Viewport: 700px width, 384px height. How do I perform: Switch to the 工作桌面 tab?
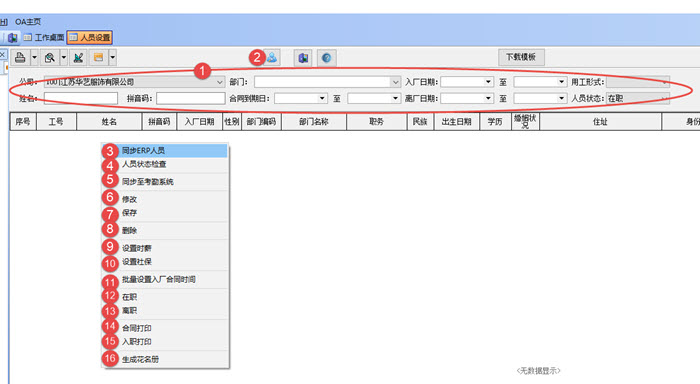[x=44, y=38]
